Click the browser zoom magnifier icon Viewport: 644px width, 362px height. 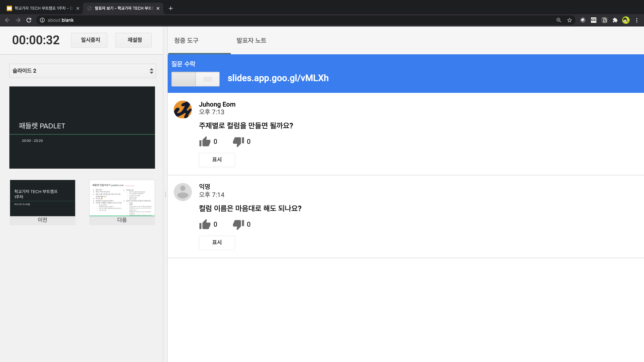click(x=559, y=20)
